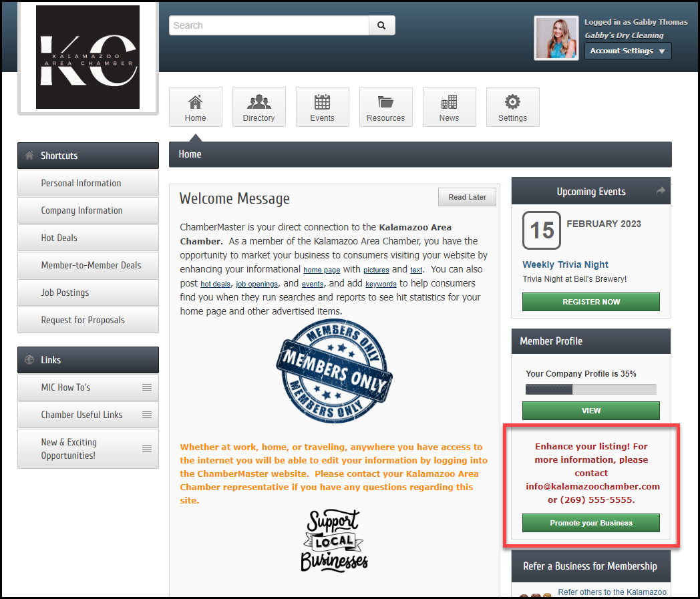Click the Register Now button
Screen dimensions: 700x599
click(x=590, y=302)
